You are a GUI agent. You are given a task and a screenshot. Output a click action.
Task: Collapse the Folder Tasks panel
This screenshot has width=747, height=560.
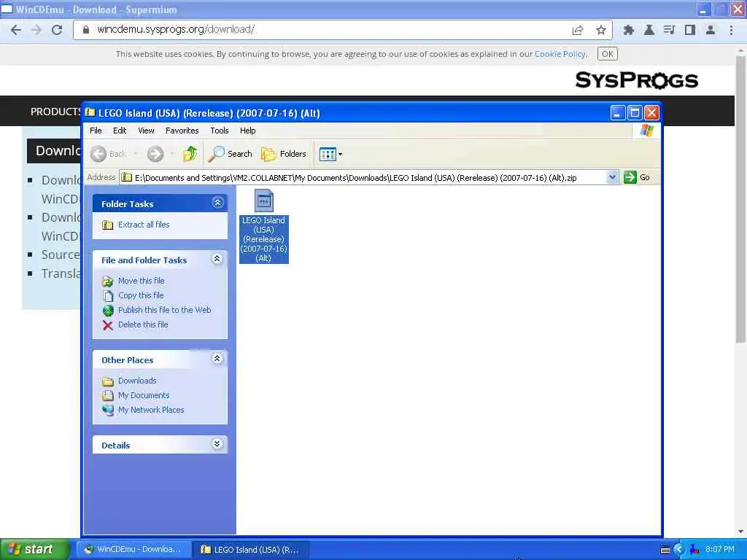tap(217, 203)
